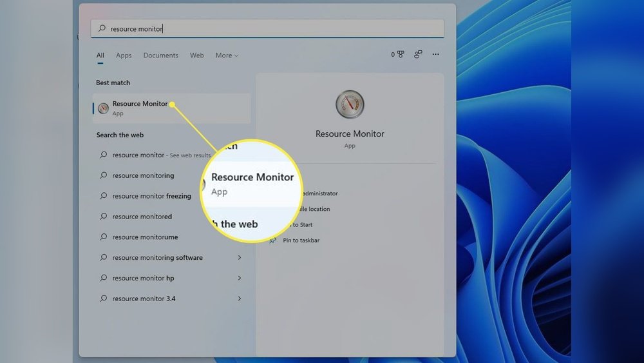
Task: Click the Resource Monitor gauge icon in Best match
Action: [x=103, y=108]
